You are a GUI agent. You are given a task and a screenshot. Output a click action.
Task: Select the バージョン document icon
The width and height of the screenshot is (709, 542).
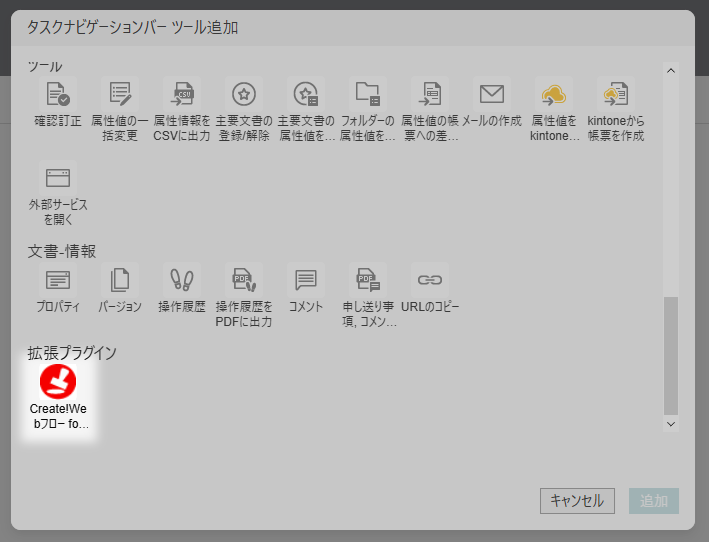coord(120,280)
